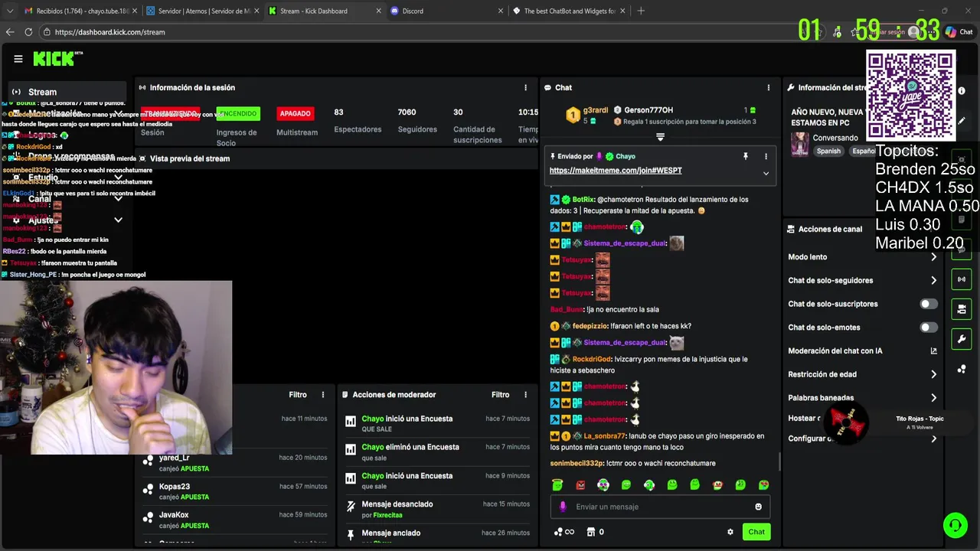980x551 pixels.
Task: Toggle Chat de solo-suscriptores switch
Action: click(x=928, y=304)
